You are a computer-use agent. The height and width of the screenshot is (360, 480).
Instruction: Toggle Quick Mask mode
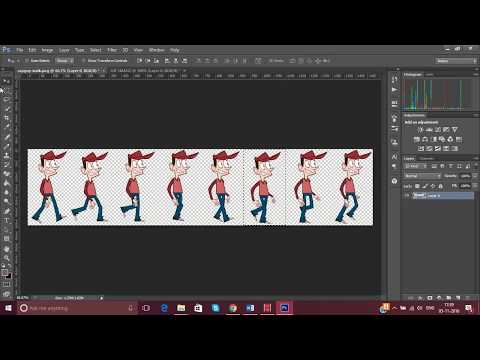pos(6,284)
